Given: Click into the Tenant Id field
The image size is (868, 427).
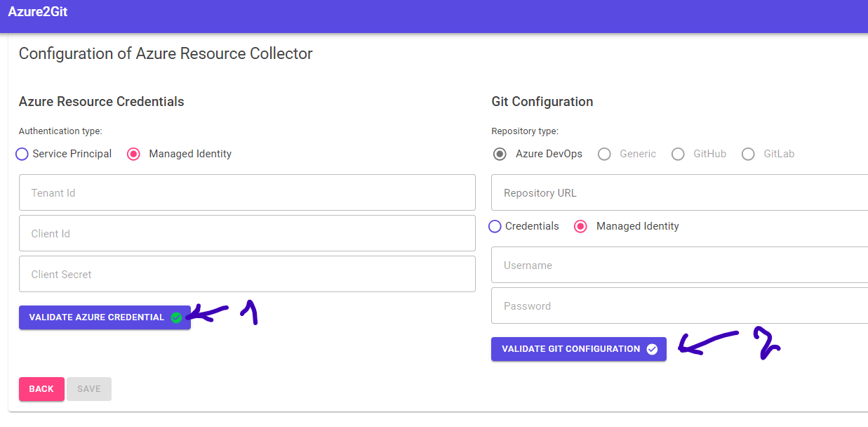Looking at the screenshot, I should (247, 192).
